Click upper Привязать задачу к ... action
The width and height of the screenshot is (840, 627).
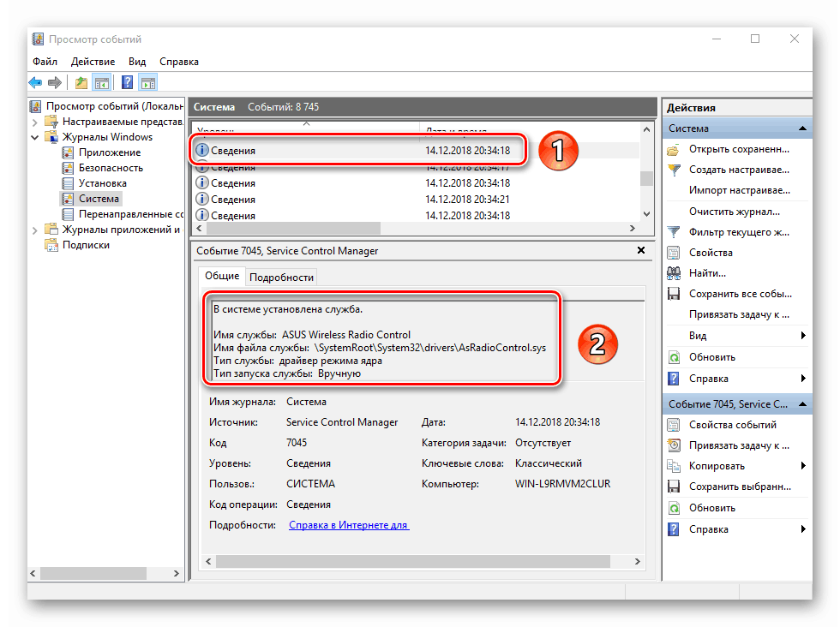[739, 314]
